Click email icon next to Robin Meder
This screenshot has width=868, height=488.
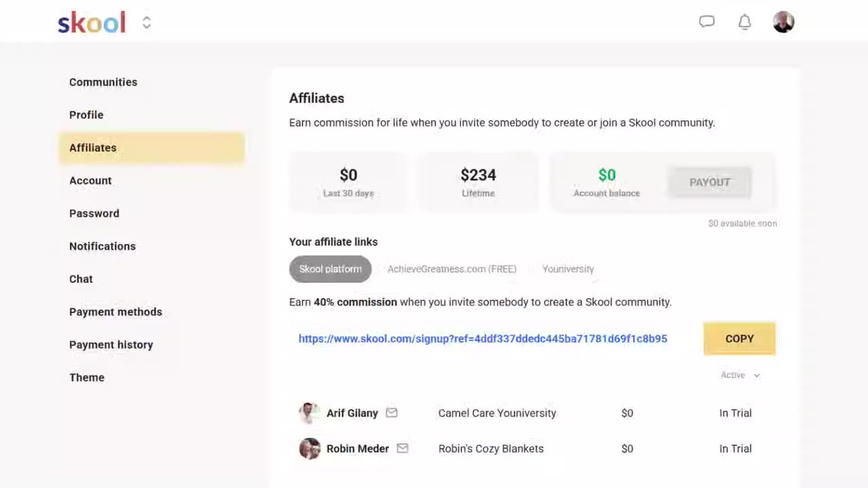click(402, 448)
